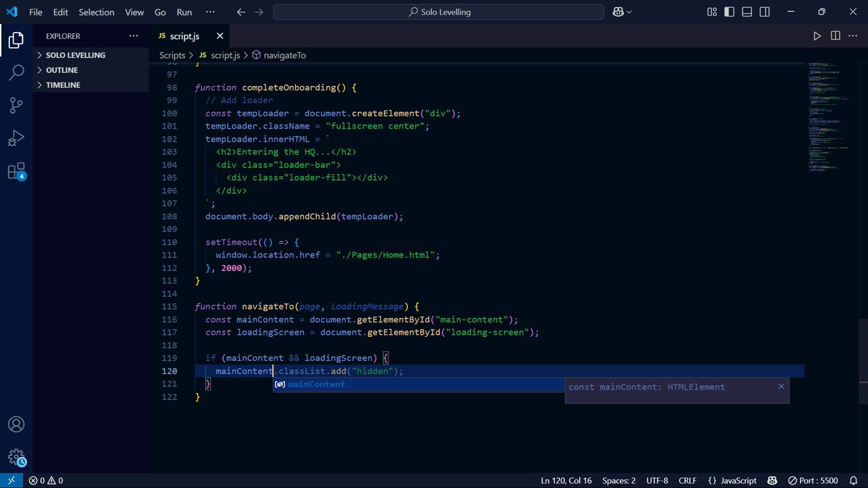This screenshot has width=868, height=488.
Task: Click Port : 5500 live server button
Action: (812, 481)
